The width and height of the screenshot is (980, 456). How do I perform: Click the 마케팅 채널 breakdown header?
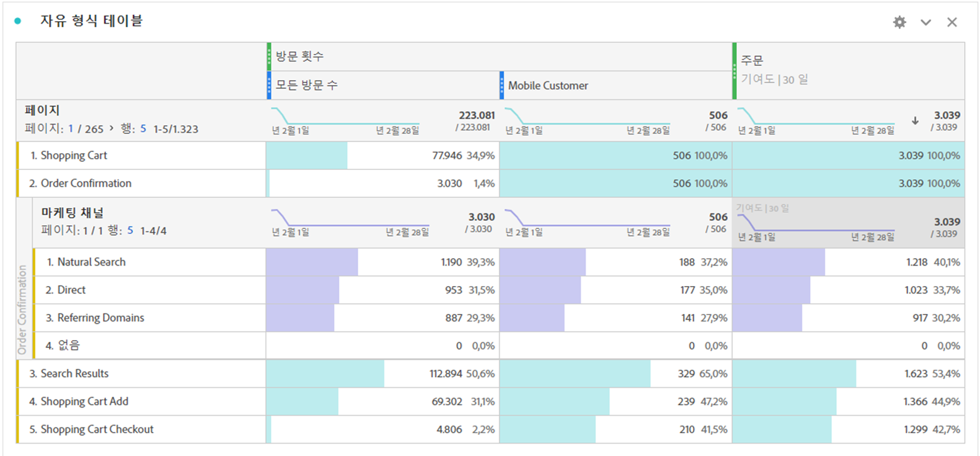tap(73, 213)
